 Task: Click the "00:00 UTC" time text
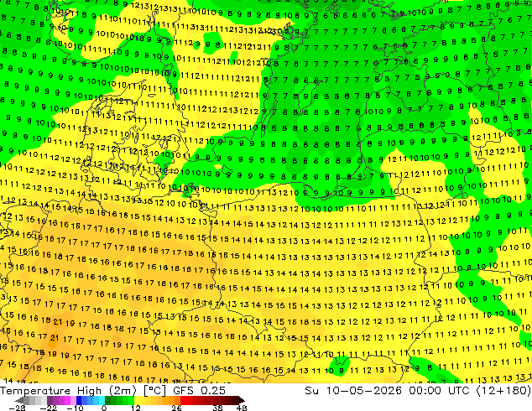coord(439,391)
